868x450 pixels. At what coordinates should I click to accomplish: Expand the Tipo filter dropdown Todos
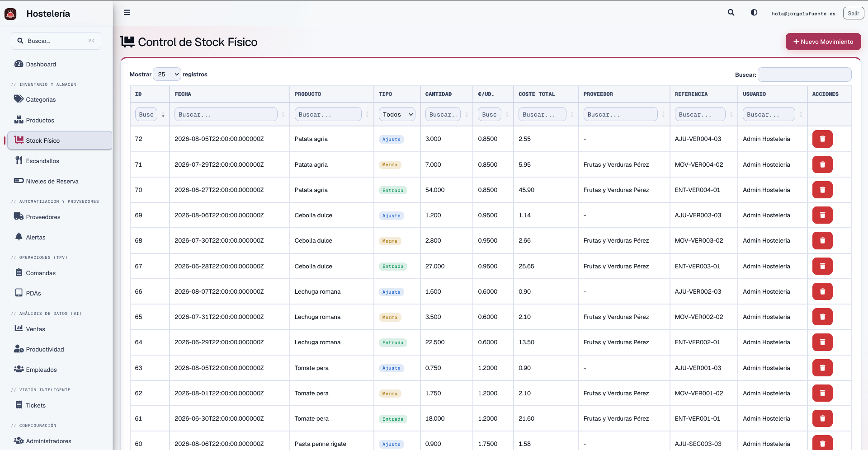click(x=397, y=114)
